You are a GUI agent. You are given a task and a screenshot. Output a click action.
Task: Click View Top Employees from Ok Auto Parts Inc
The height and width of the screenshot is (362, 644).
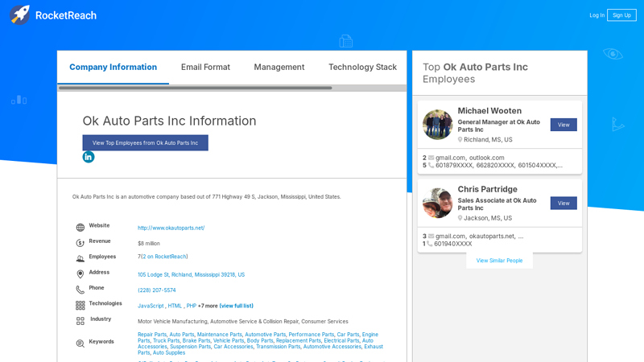click(145, 143)
